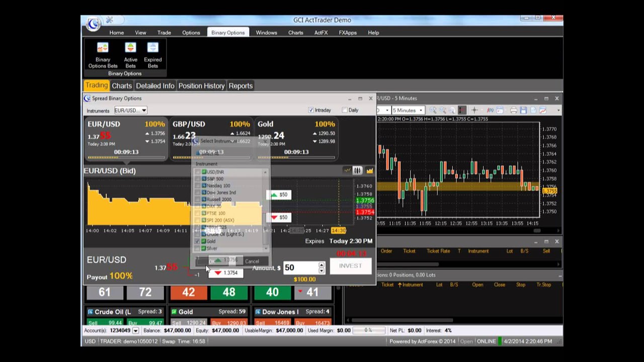Image resolution: width=644 pixels, height=362 pixels.
Task: Switch to the Detailed Info tab
Action: 155,86
